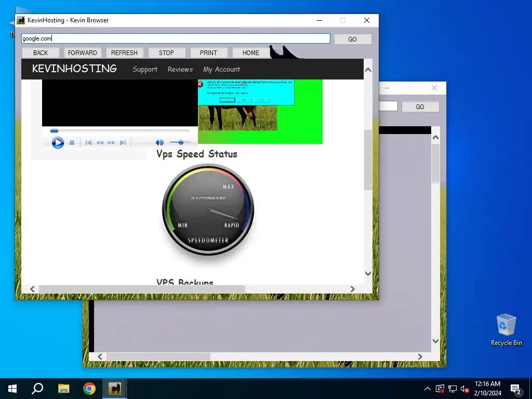Show hidden system tray icons
The width and height of the screenshot is (532, 399).
428,389
